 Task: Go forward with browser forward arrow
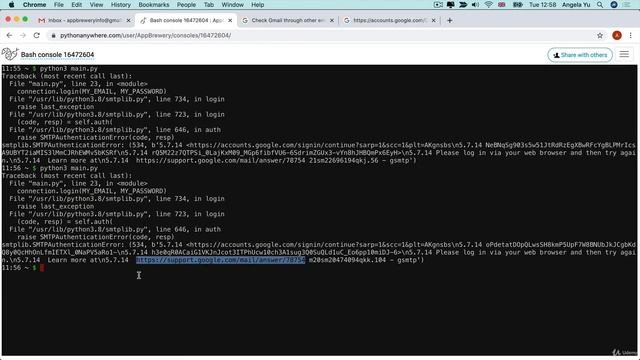tap(23, 36)
